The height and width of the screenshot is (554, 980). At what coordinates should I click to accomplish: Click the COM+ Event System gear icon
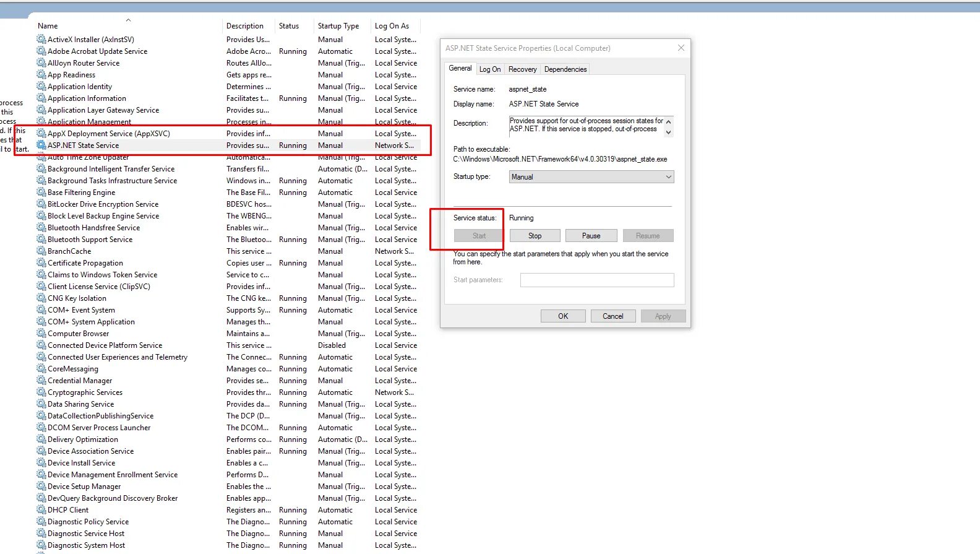point(41,309)
